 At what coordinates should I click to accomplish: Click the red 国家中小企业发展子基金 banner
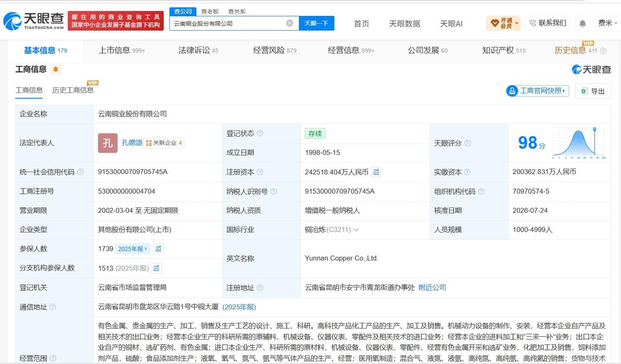[x=116, y=21]
